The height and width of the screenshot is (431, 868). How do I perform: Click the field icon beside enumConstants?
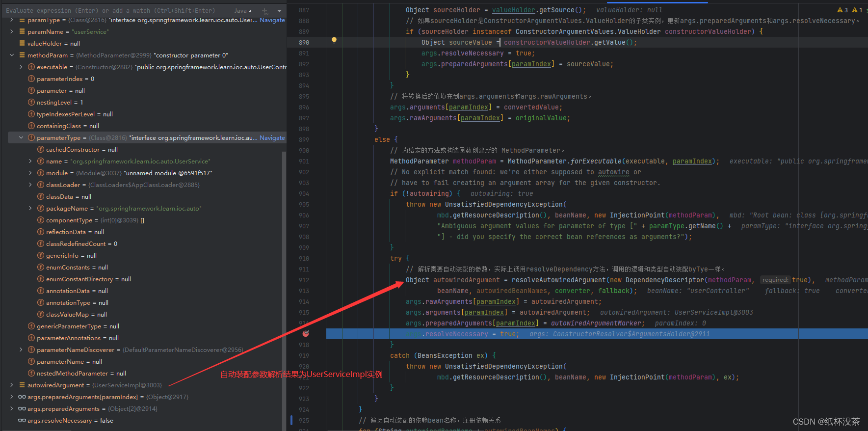click(x=41, y=267)
